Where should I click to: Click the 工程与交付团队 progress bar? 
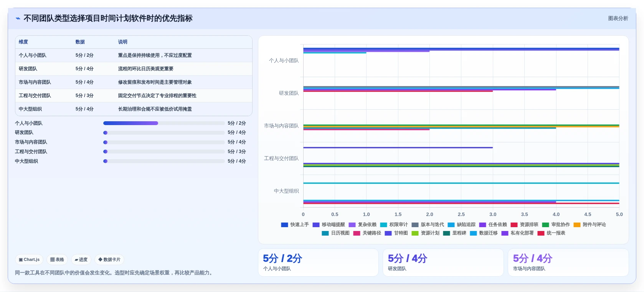click(x=164, y=152)
